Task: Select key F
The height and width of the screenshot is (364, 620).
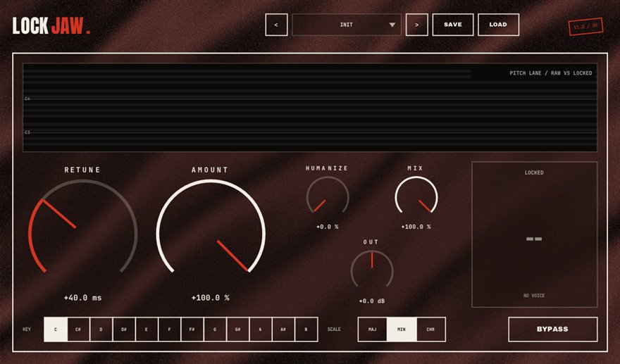Action: coord(169,330)
